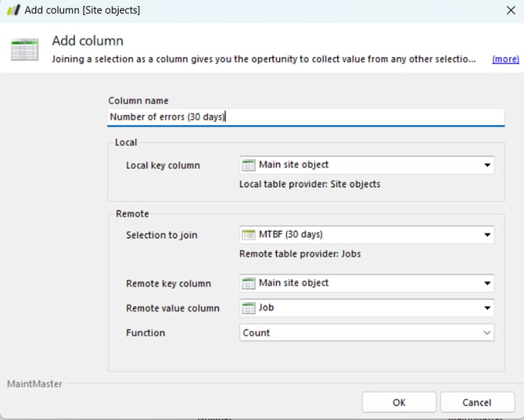Click the table icon in Local key column field

pos(249,165)
